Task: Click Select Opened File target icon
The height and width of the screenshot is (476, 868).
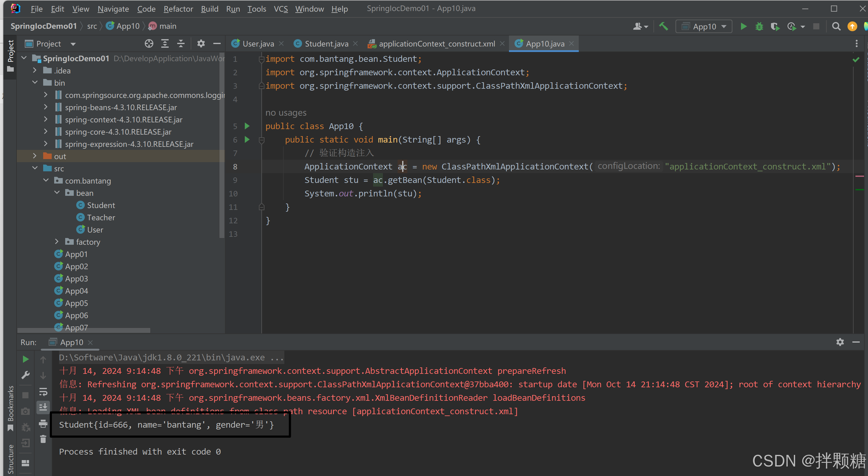Action: [x=149, y=43]
